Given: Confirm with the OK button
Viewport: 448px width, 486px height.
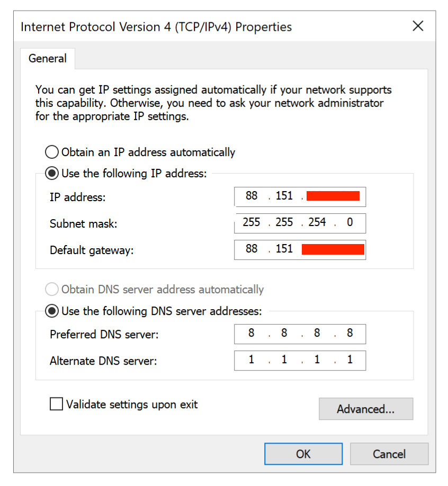Looking at the screenshot, I should coord(303,454).
